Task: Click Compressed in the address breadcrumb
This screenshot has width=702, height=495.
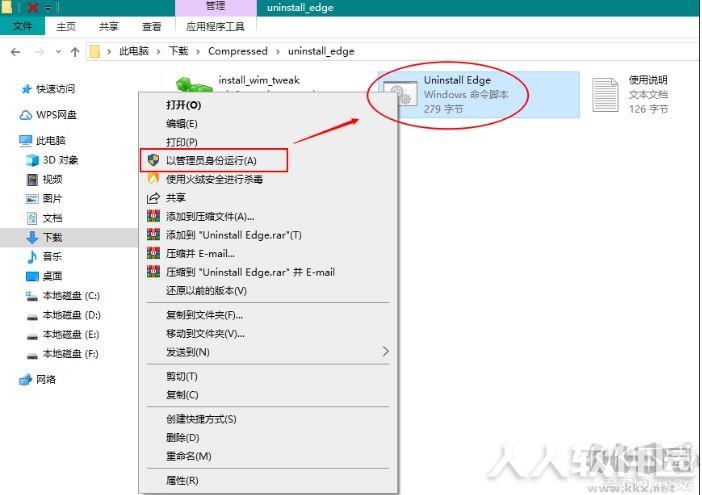Action: click(238, 51)
